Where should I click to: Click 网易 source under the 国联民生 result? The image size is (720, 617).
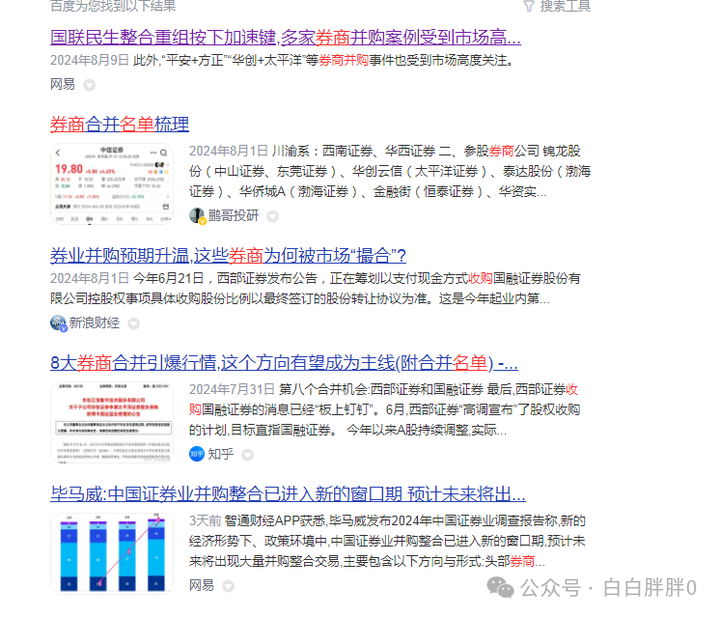tap(62, 84)
